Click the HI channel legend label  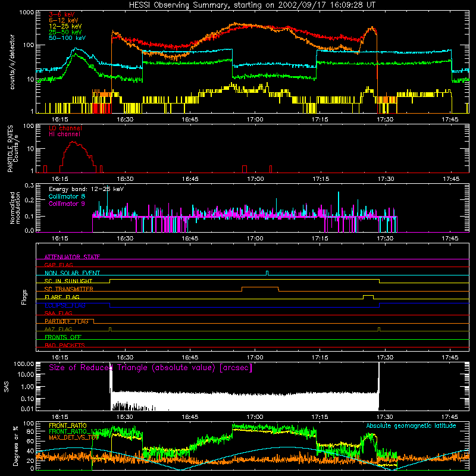64,134
